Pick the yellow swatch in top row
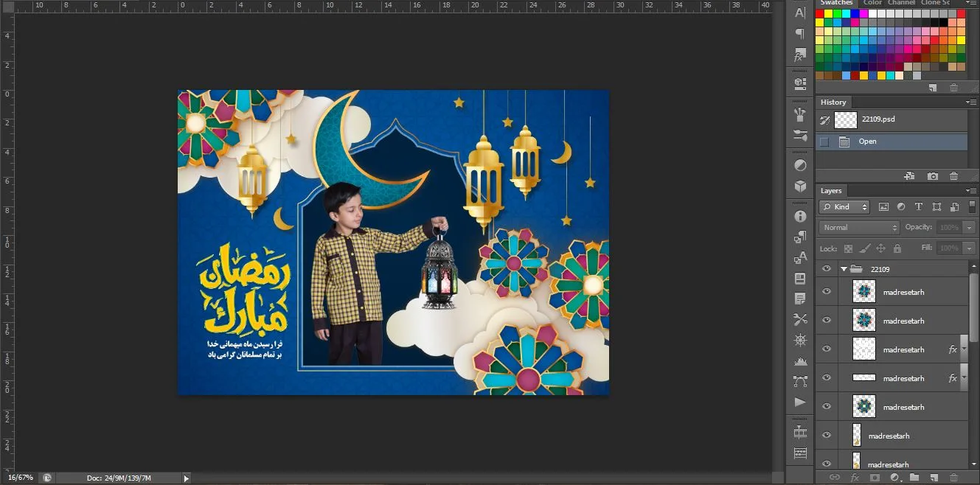980x485 pixels. click(x=829, y=14)
